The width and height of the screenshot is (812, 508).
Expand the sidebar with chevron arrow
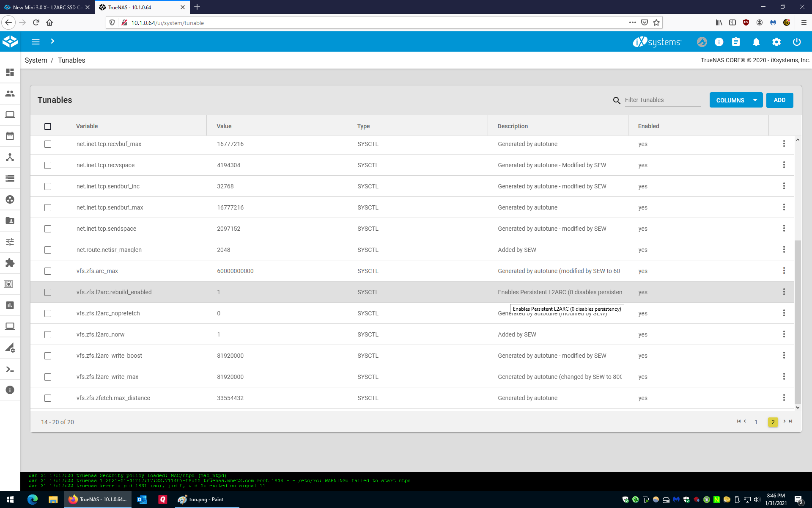pyautogui.click(x=52, y=41)
